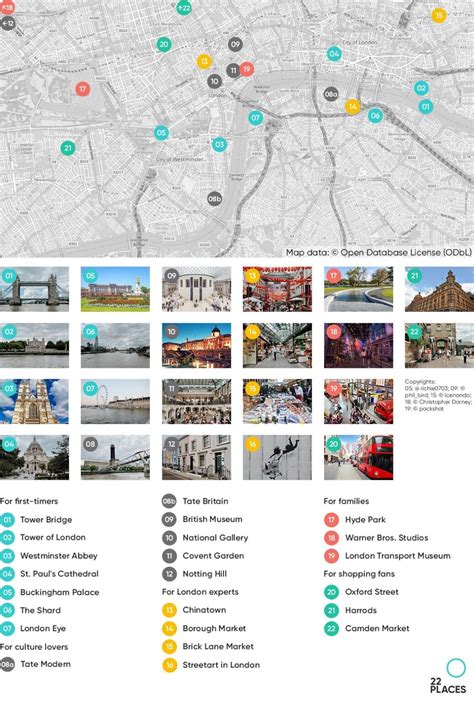
Task: Click the 'Copyrights' photo credits text
Action: coord(438,395)
